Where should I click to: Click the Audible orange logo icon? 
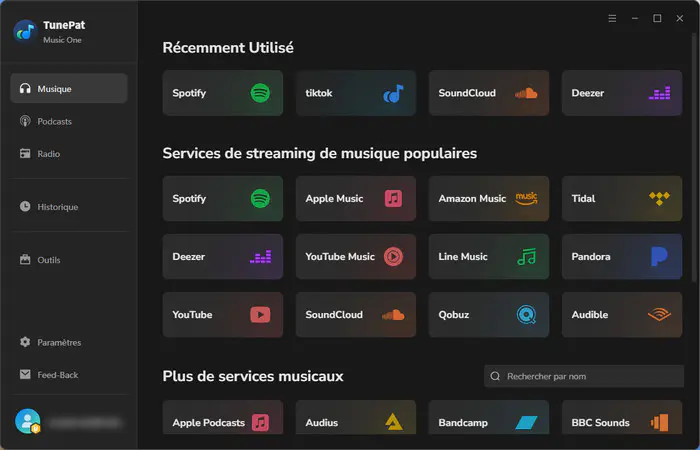tap(659, 315)
